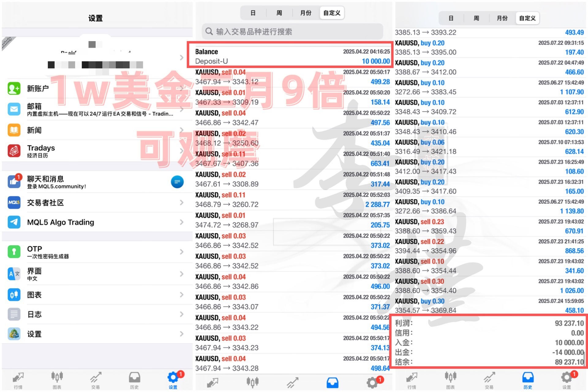The height and width of the screenshot is (392, 588).
Task: Open the 新账户 new account icon
Action: [14, 88]
